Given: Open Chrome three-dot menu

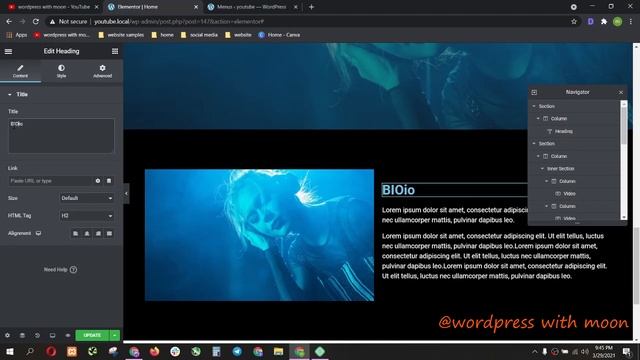Looking at the screenshot, I should (631, 22).
